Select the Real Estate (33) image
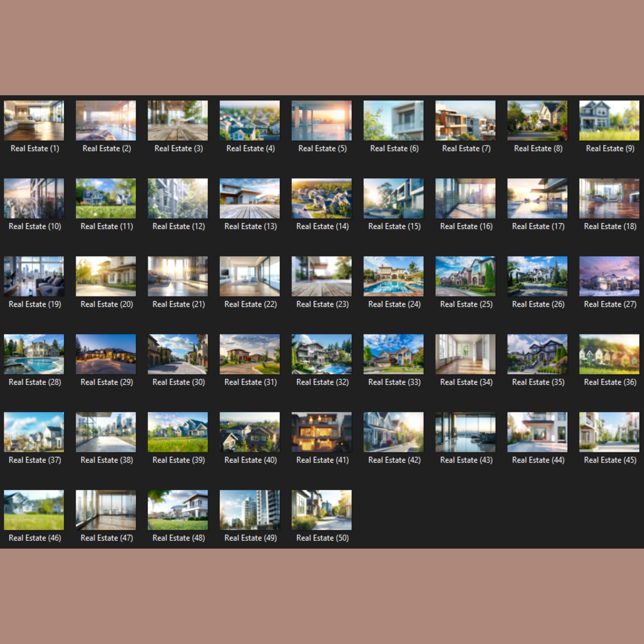Image resolution: width=644 pixels, height=644 pixels. [394, 354]
